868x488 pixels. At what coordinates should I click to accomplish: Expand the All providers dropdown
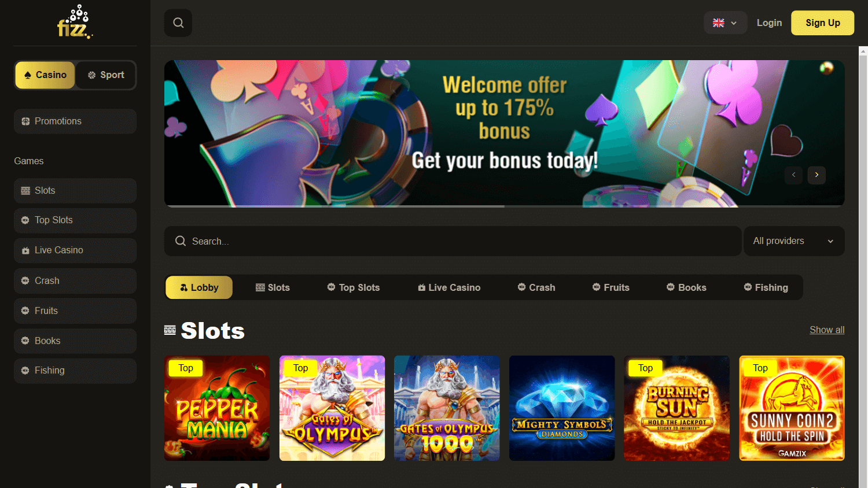point(794,241)
